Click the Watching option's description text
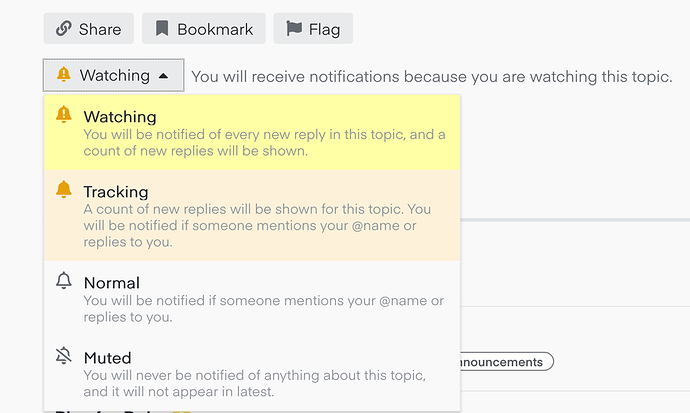The image size is (690, 413). pos(264,144)
